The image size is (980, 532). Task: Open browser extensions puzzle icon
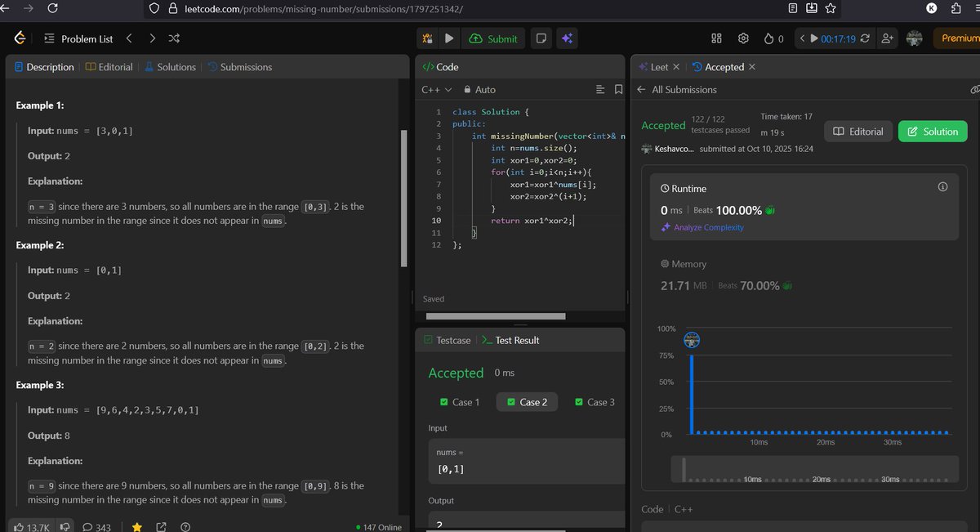point(956,8)
